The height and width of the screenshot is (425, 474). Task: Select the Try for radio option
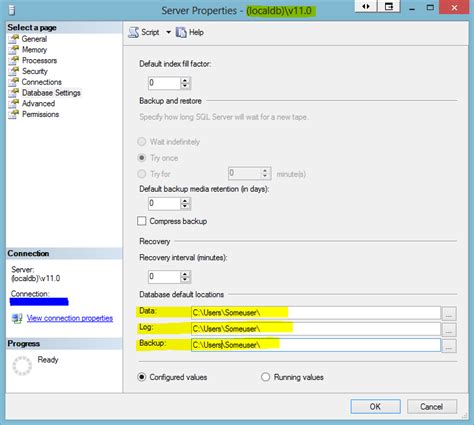142,174
